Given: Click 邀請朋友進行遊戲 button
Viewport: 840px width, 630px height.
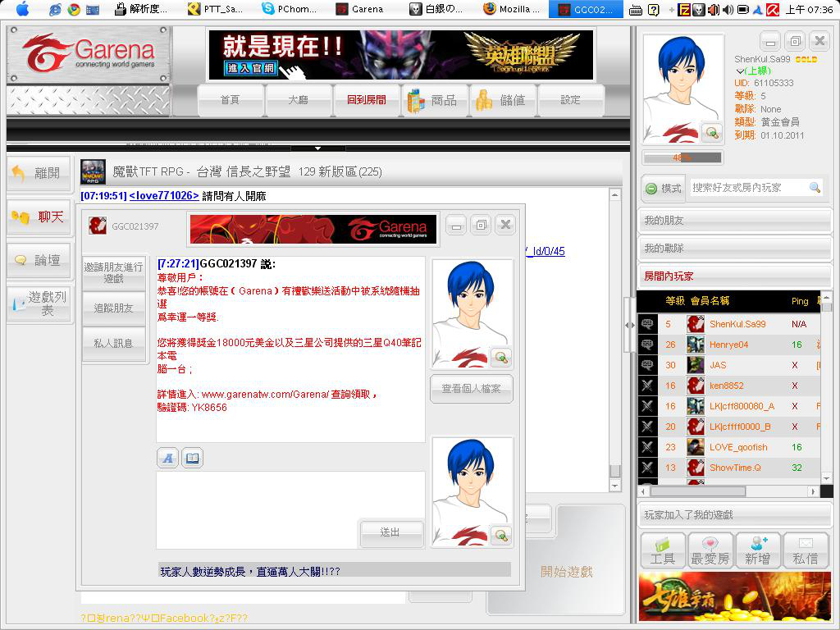Looking at the screenshot, I should [113, 272].
